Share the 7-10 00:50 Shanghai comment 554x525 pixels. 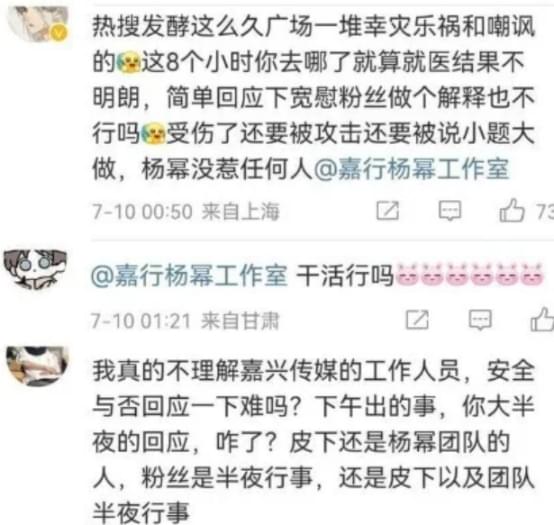(x=388, y=211)
